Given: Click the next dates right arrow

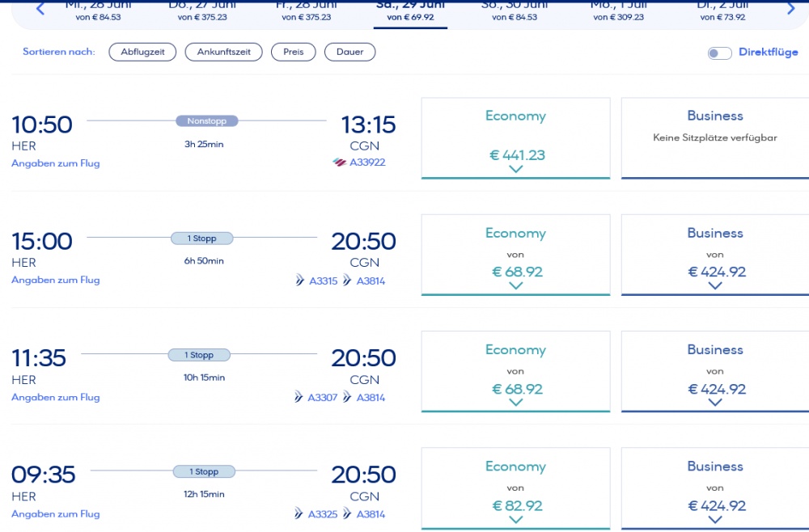Looking at the screenshot, I should [791, 9].
